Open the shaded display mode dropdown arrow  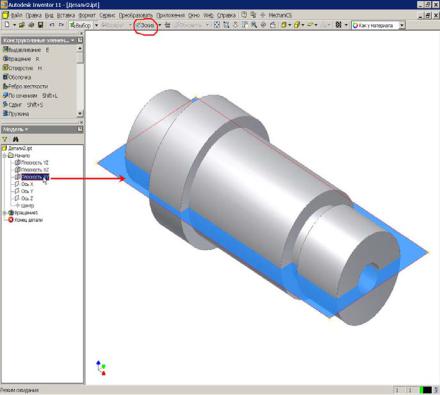pyautogui.click(x=289, y=25)
